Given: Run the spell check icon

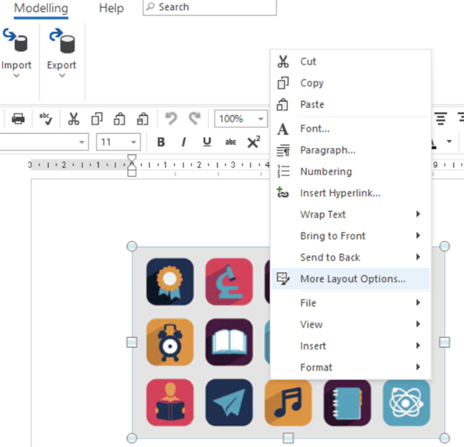Looking at the screenshot, I should click(x=46, y=119).
